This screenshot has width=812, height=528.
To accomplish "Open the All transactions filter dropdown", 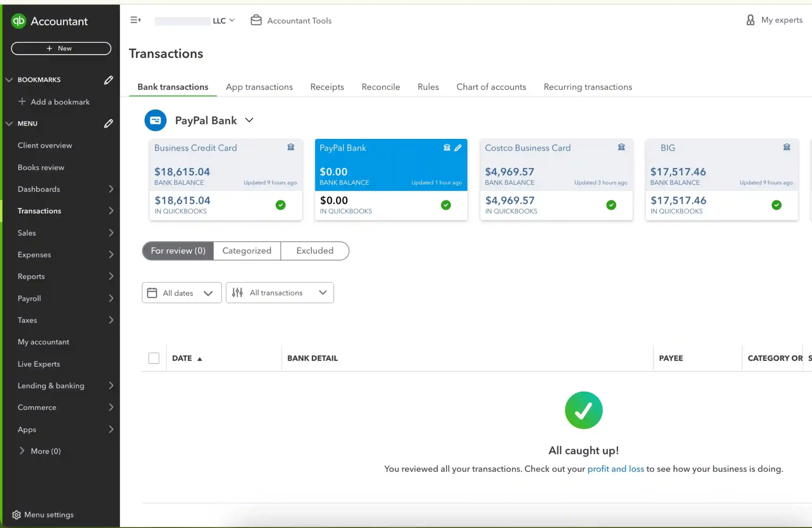I will [280, 293].
